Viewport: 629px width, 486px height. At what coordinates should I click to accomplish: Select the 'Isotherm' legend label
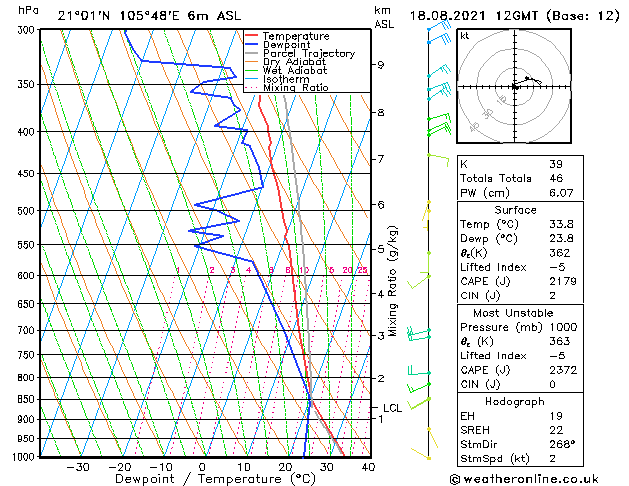(286, 79)
